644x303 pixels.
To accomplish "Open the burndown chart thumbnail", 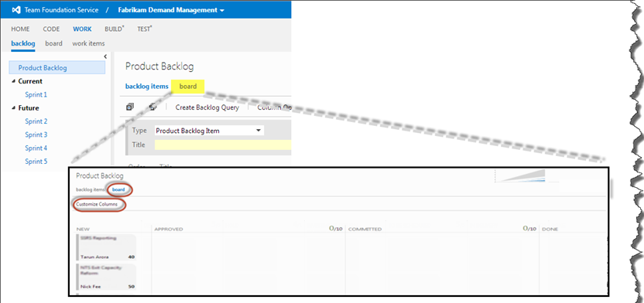I will click(x=521, y=175).
